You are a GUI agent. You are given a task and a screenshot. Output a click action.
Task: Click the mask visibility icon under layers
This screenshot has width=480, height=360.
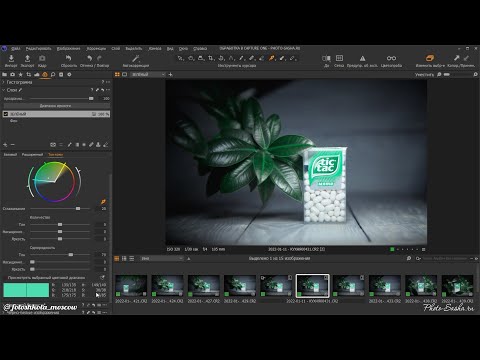coord(53,145)
